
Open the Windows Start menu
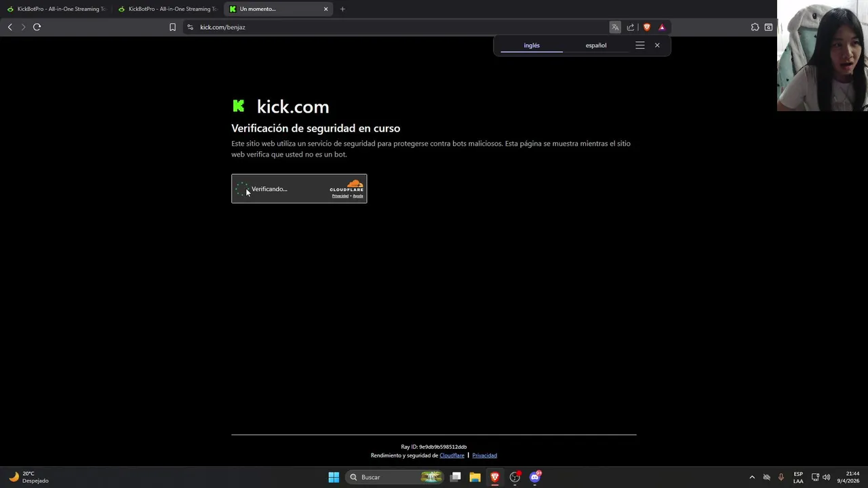pyautogui.click(x=334, y=477)
